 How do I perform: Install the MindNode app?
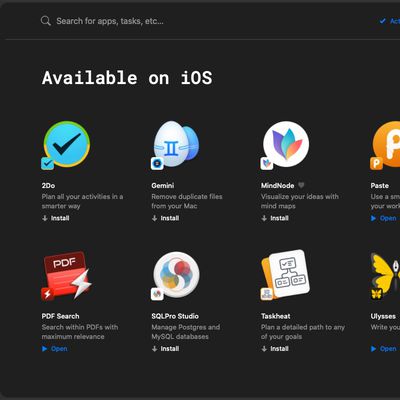pyautogui.click(x=275, y=218)
